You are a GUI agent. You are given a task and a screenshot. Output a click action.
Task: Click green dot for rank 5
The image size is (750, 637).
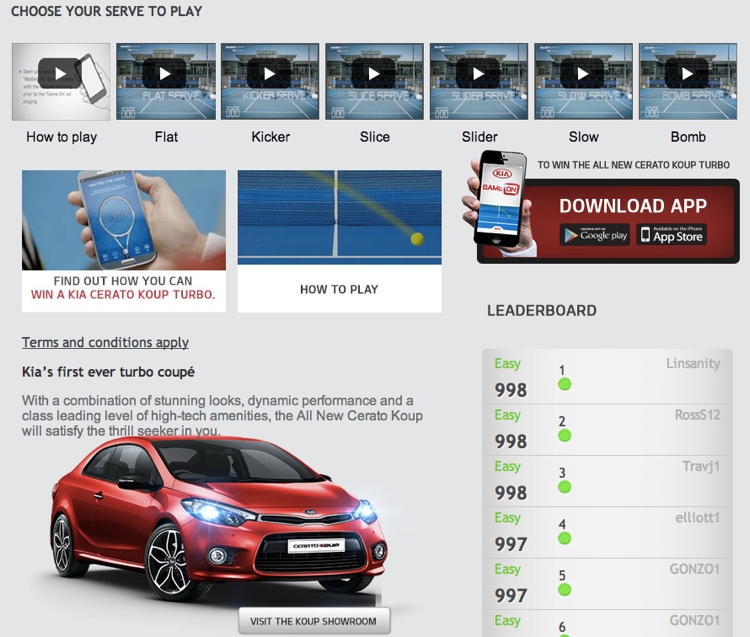(564, 590)
